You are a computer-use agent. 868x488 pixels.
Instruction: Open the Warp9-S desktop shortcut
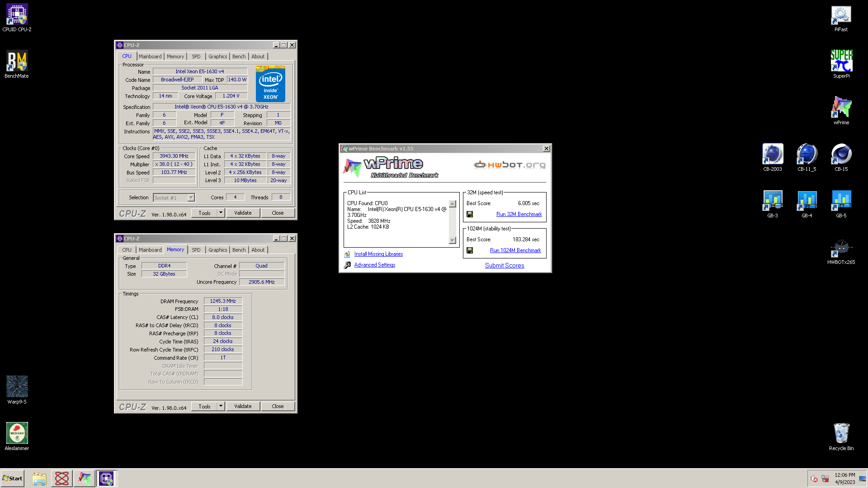click(17, 390)
